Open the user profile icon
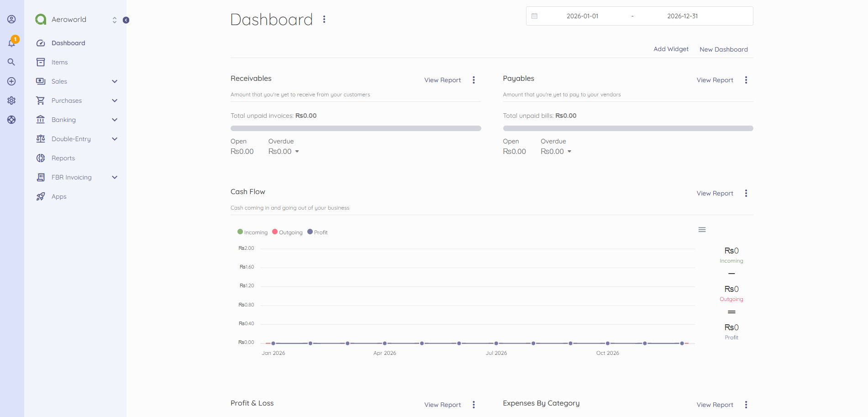The height and width of the screenshot is (417, 868). click(11, 19)
